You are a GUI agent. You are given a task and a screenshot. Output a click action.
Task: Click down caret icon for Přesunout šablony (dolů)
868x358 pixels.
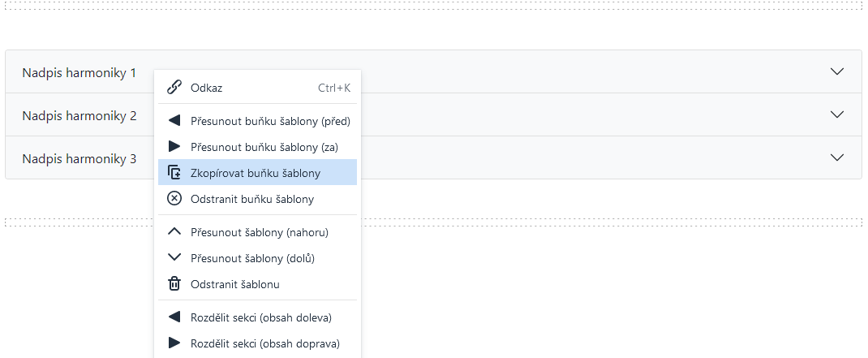[174, 257]
